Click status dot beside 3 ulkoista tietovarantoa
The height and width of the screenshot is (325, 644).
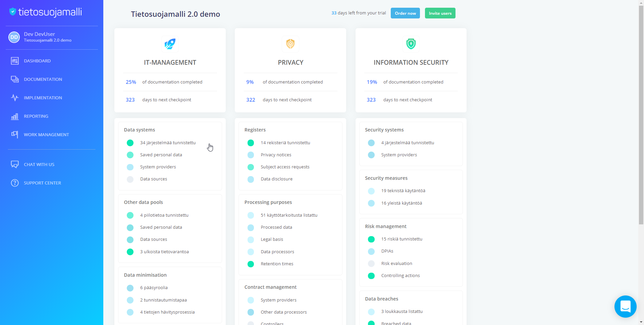(130, 252)
